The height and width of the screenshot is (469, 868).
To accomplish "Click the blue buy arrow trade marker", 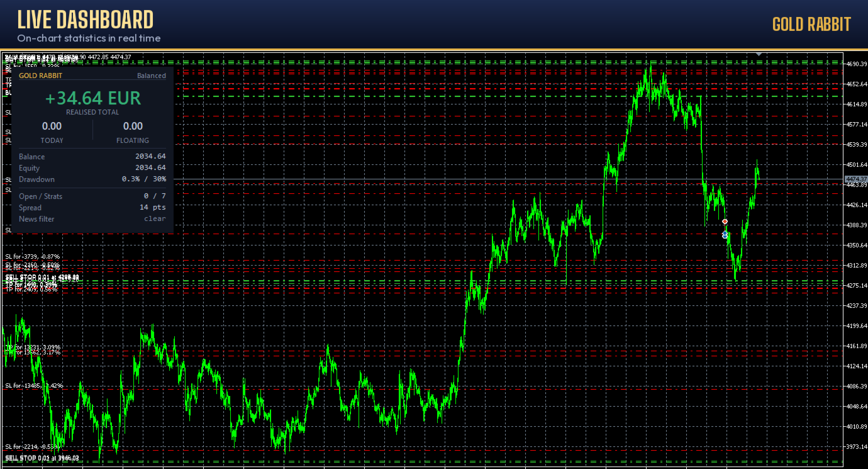I will (x=725, y=235).
